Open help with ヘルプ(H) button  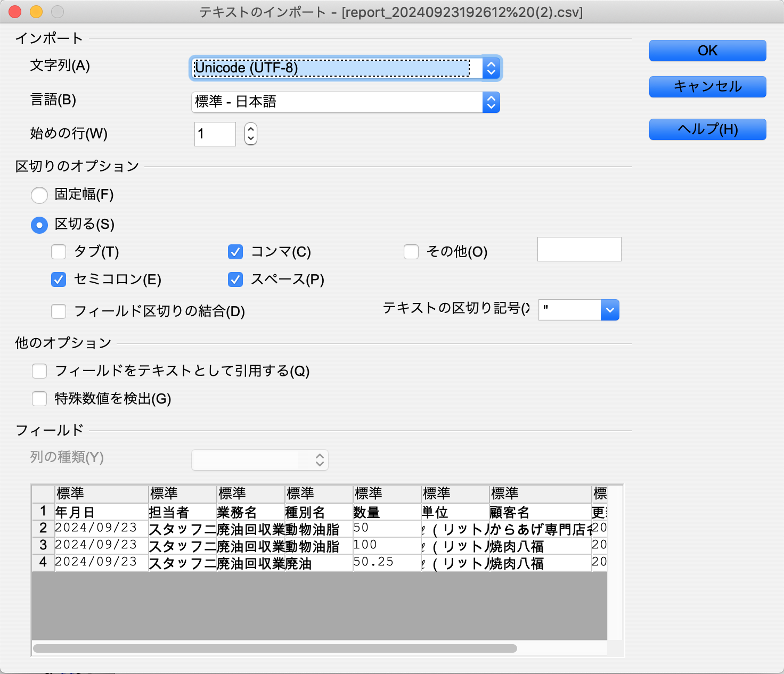pyautogui.click(x=707, y=129)
